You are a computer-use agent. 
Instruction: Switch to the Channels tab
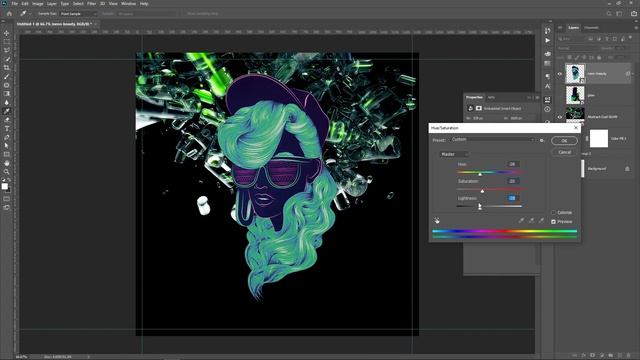tap(591, 28)
